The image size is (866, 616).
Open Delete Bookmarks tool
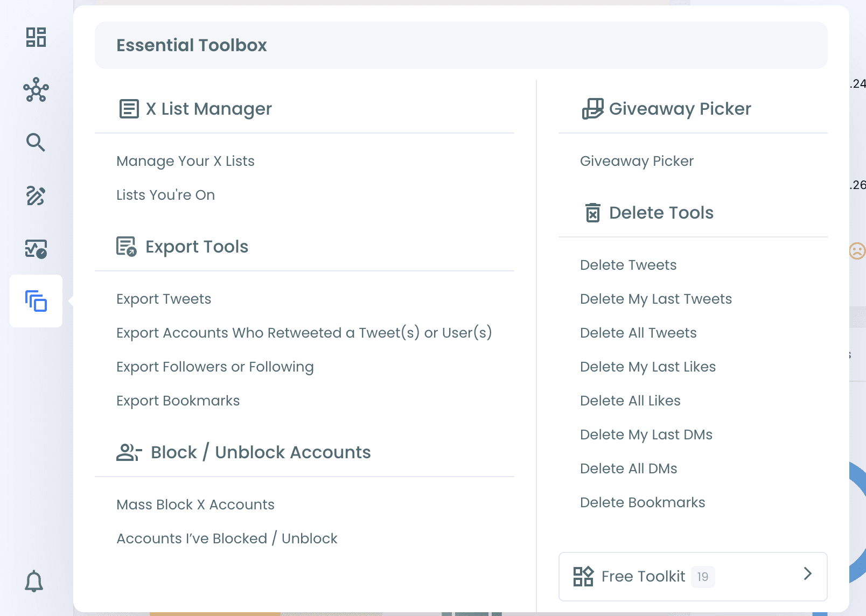click(643, 502)
